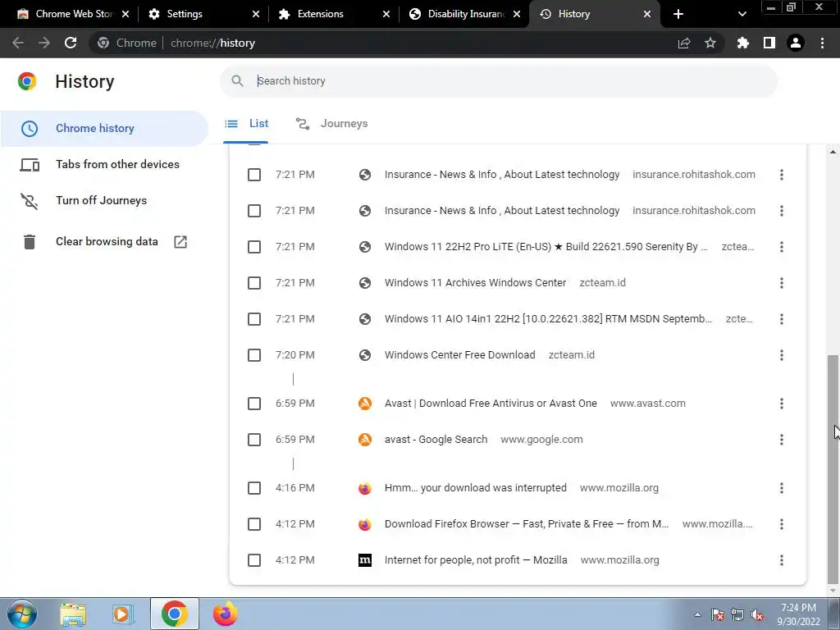Open actions menu for Windows 11 Archives entry
840x630 pixels.
[782, 283]
